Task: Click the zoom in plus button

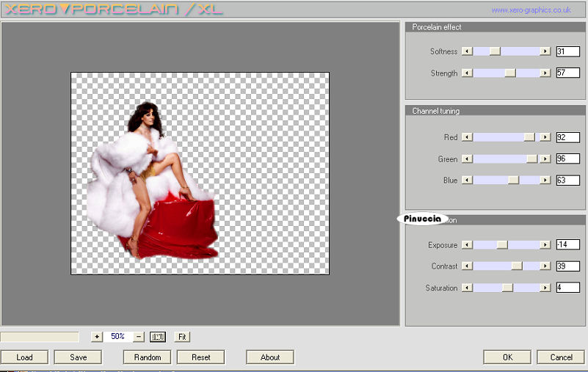Action: [x=97, y=337]
